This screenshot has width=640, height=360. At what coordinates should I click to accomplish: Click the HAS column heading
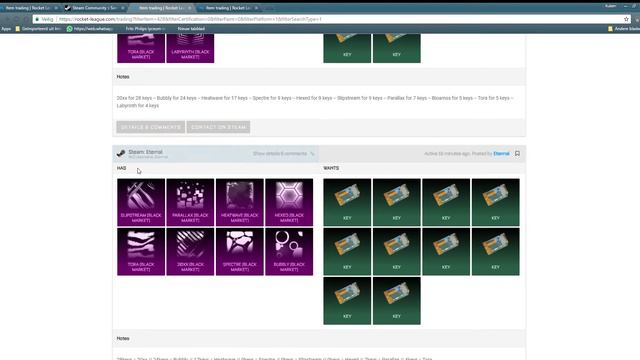pos(121,168)
